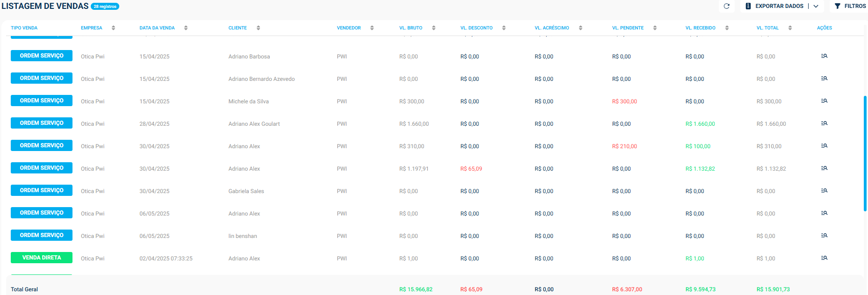Open detail icon for Gabriela Sales row

coord(824,191)
